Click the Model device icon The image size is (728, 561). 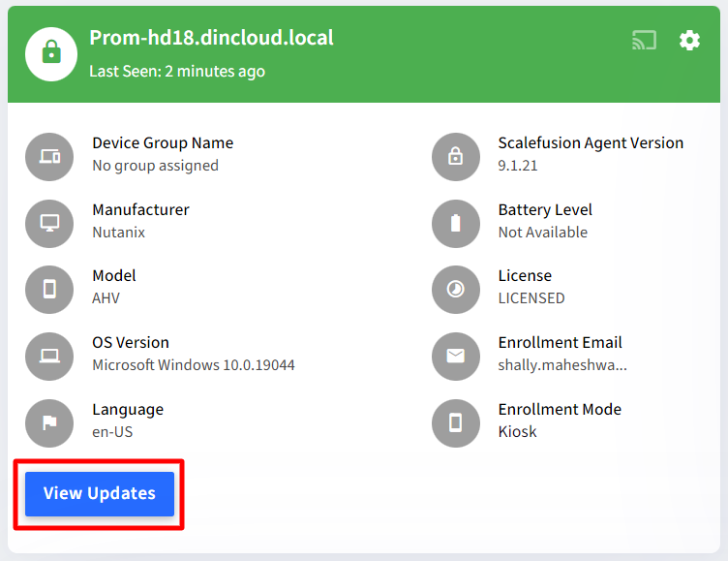49,290
